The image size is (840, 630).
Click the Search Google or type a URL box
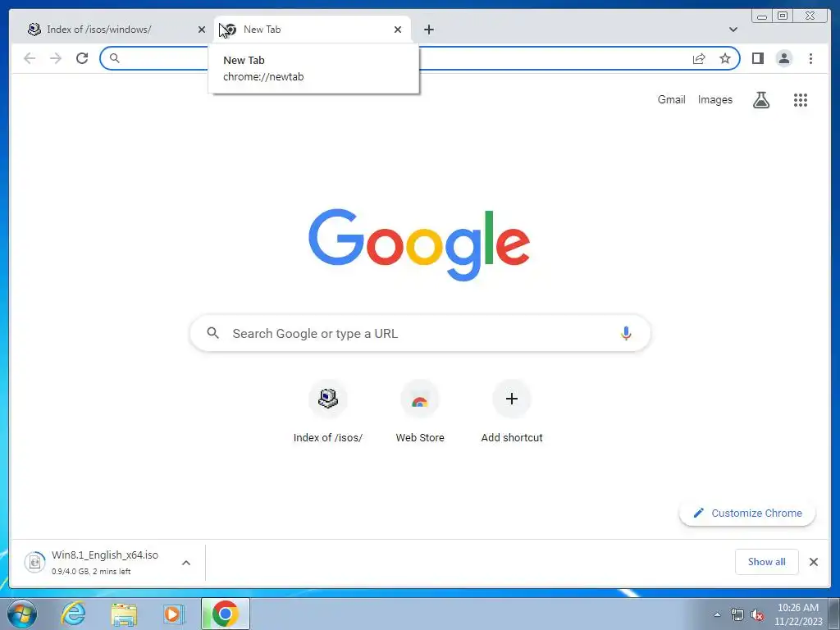click(420, 333)
